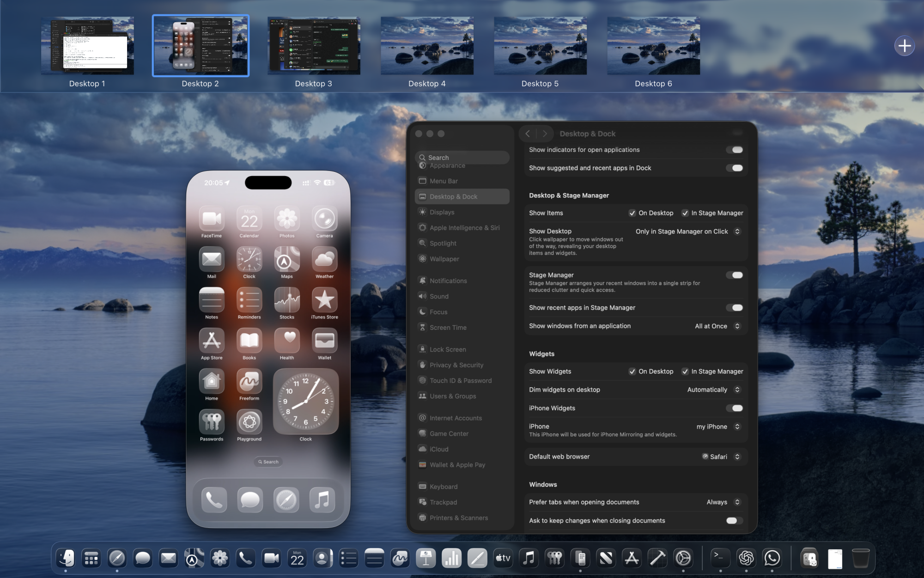This screenshot has height=578, width=924.
Task: Tap the Phone icon in the iPhone dock
Action: (x=214, y=500)
